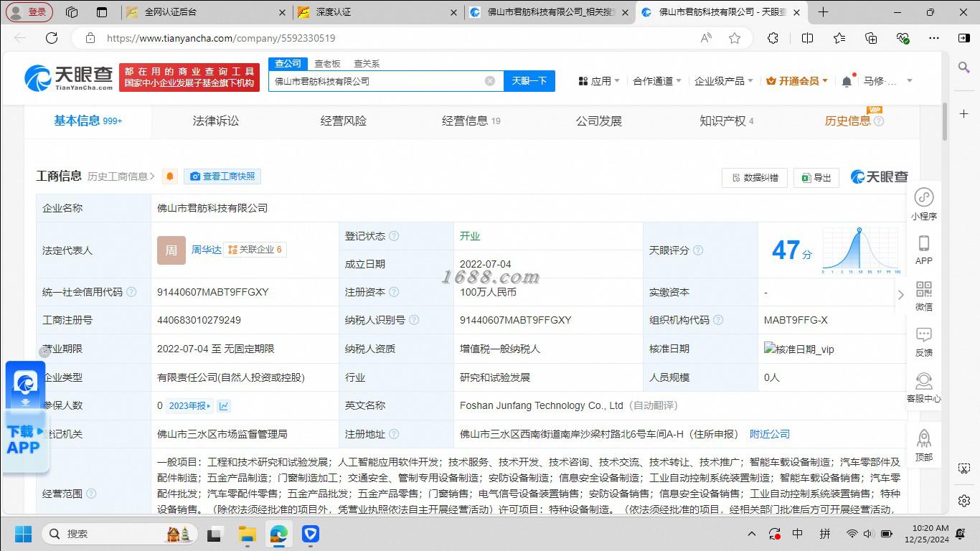
Task: Open the 附近公司 link
Action: pyautogui.click(x=770, y=434)
